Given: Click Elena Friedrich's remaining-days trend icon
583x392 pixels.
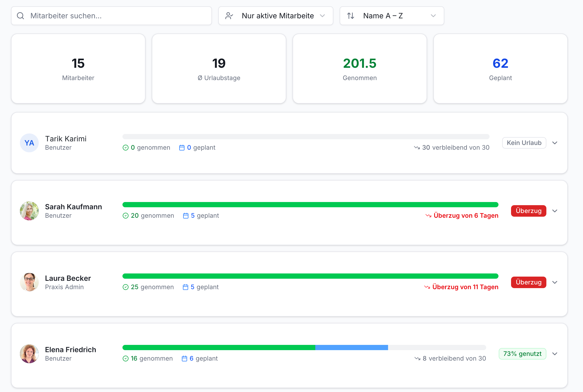Looking at the screenshot, I should [417, 359].
